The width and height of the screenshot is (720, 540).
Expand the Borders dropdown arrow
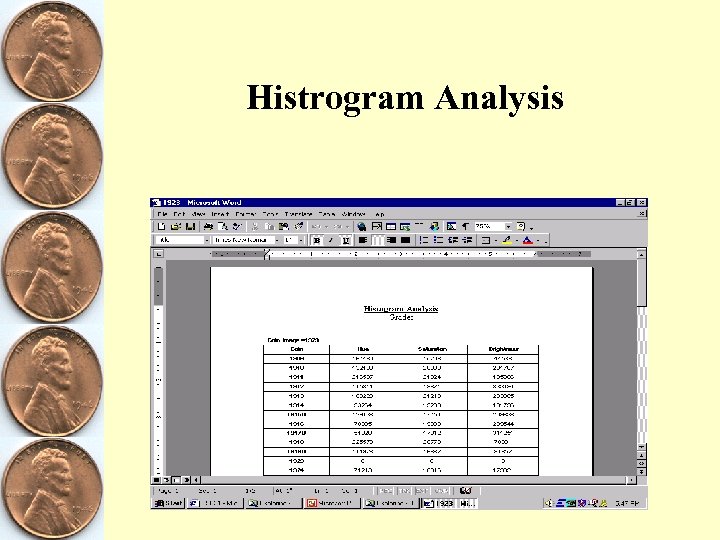click(x=496, y=240)
